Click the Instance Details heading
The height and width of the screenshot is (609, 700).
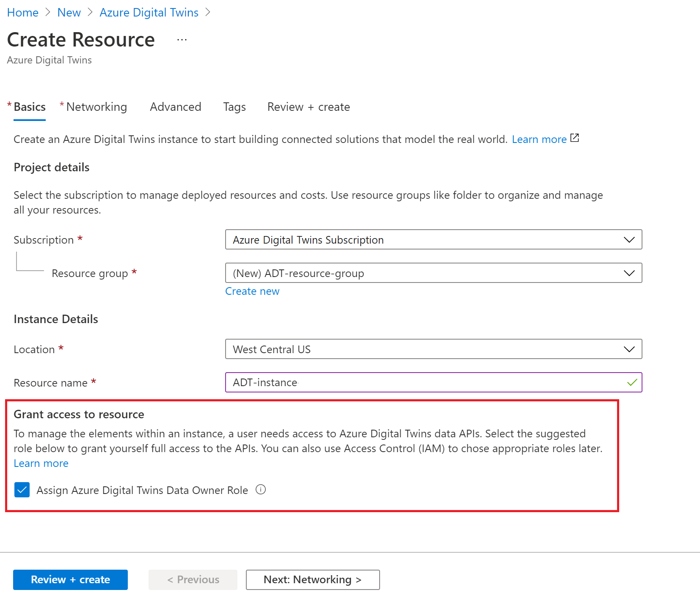(56, 319)
